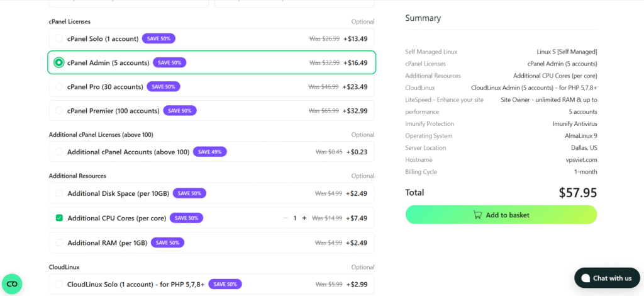The width and height of the screenshot is (644, 296).
Task: Click SAVE 50% badge on cPanel Solo
Action: tap(158, 38)
